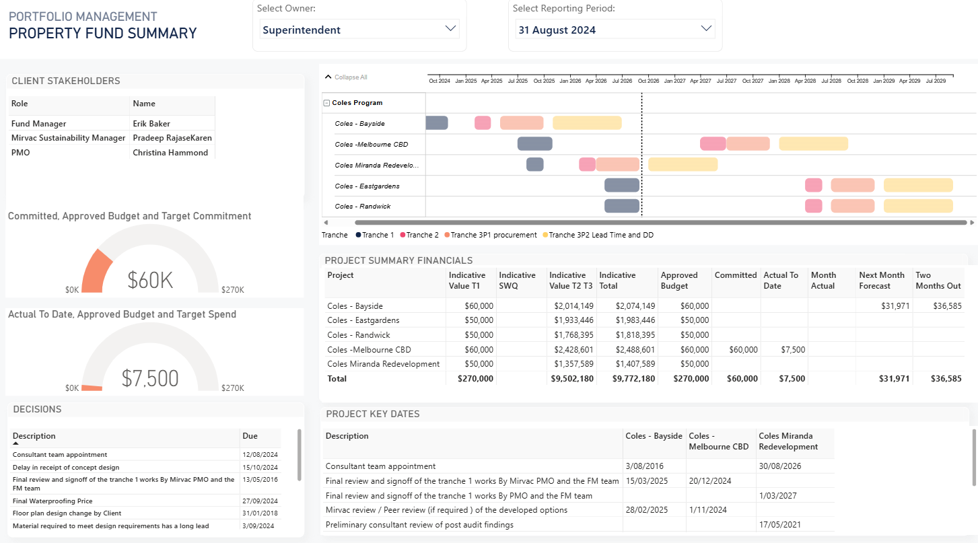Sort Decisions by Due column header
This screenshot has height=543, width=978.
coord(249,436)
